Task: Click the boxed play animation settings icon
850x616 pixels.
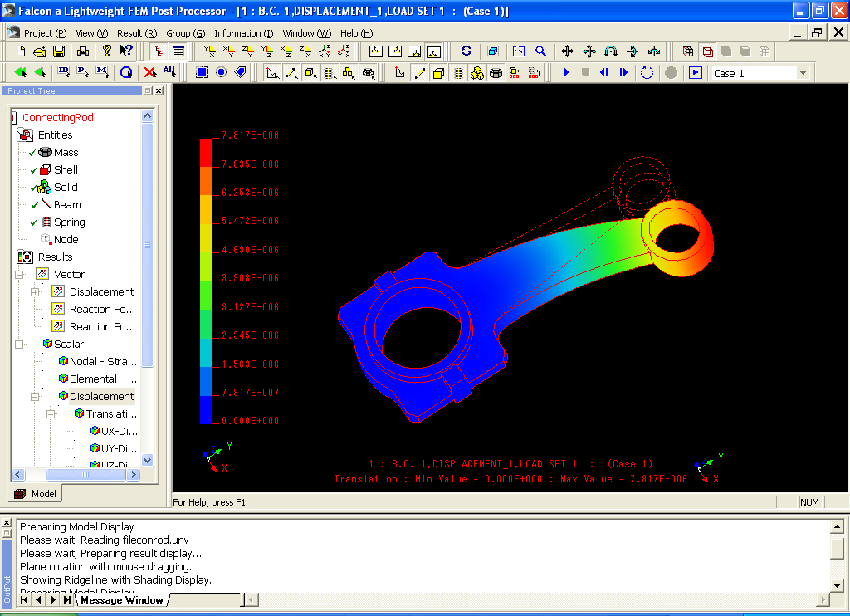Action: [x=696, y=72]
